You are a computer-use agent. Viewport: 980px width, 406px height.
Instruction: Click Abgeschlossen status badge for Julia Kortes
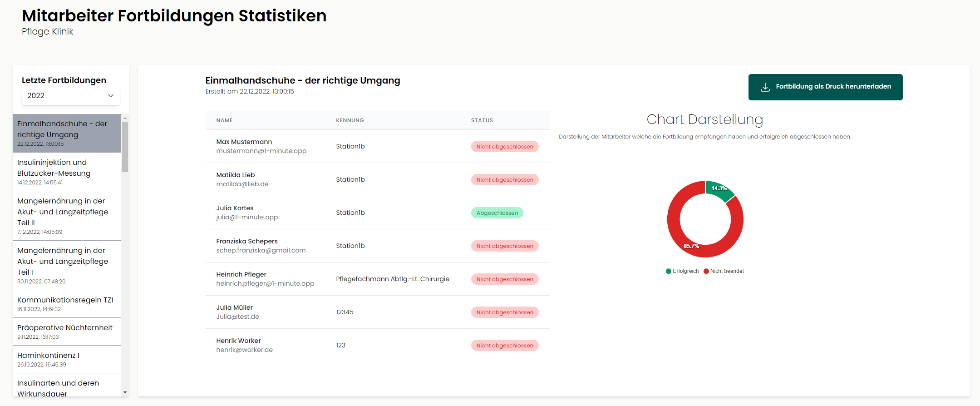click(x=497, y=213)
